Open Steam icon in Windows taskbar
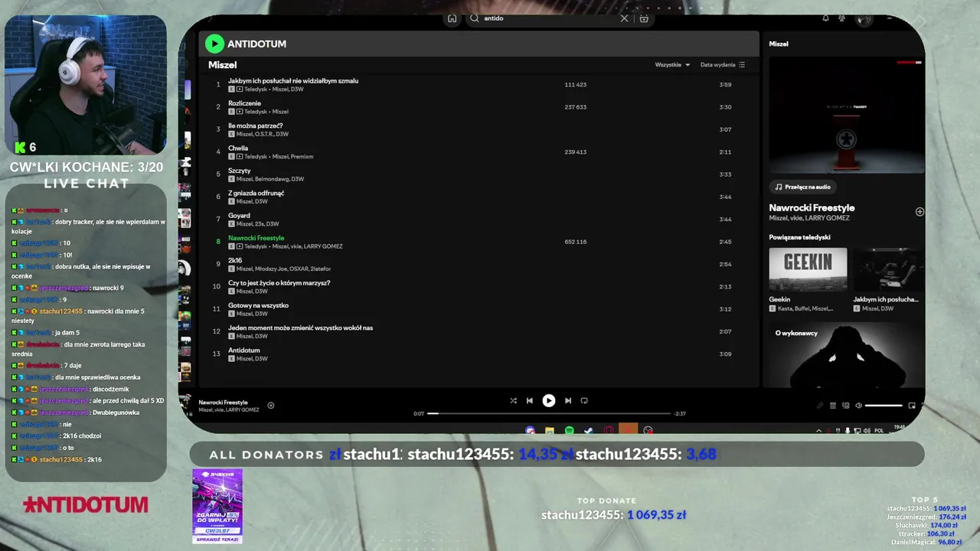The width and height of the screenshot is (980, 551). [589, 431]
